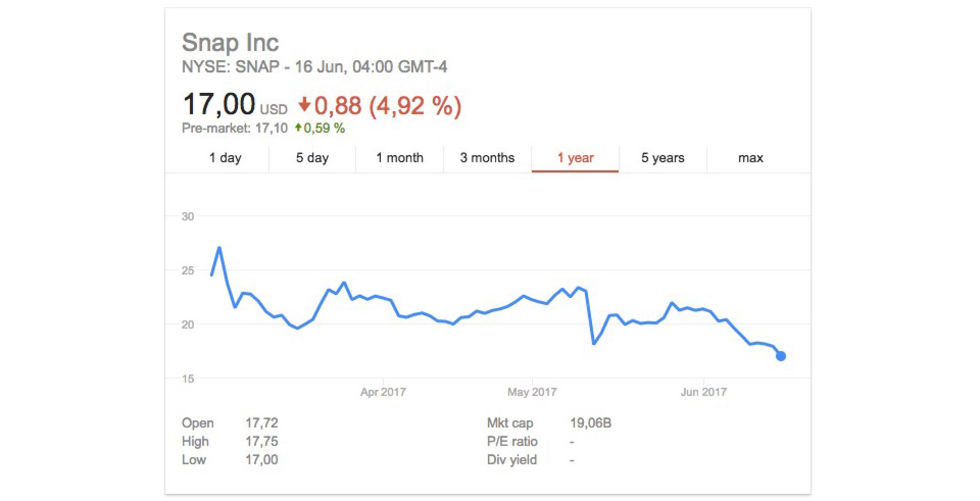Click the Open value 17,72
The width and height of the screenshot is (980, 501).
coord(262,423)
